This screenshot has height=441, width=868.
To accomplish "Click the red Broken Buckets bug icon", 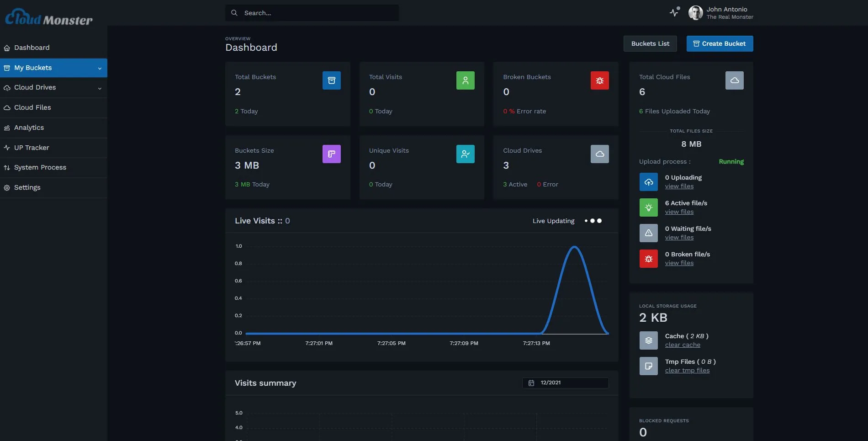I will (599, 80).
